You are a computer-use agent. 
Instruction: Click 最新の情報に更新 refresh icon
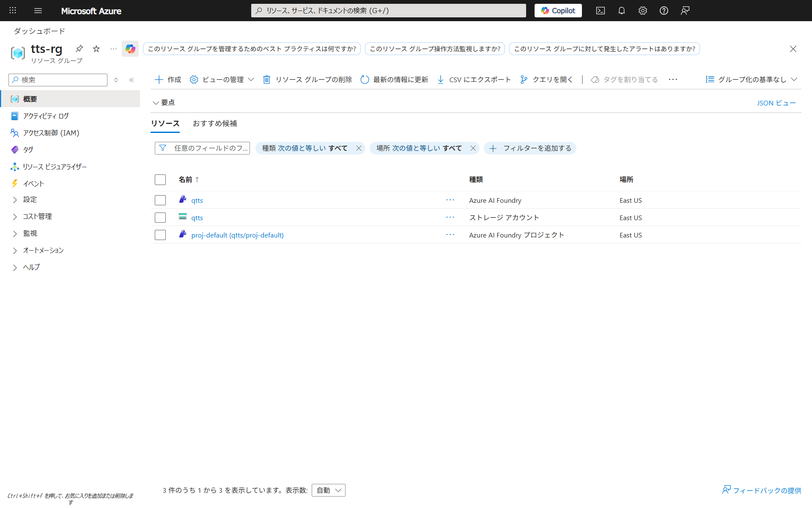pyautogui.click(x=365, y=80)
